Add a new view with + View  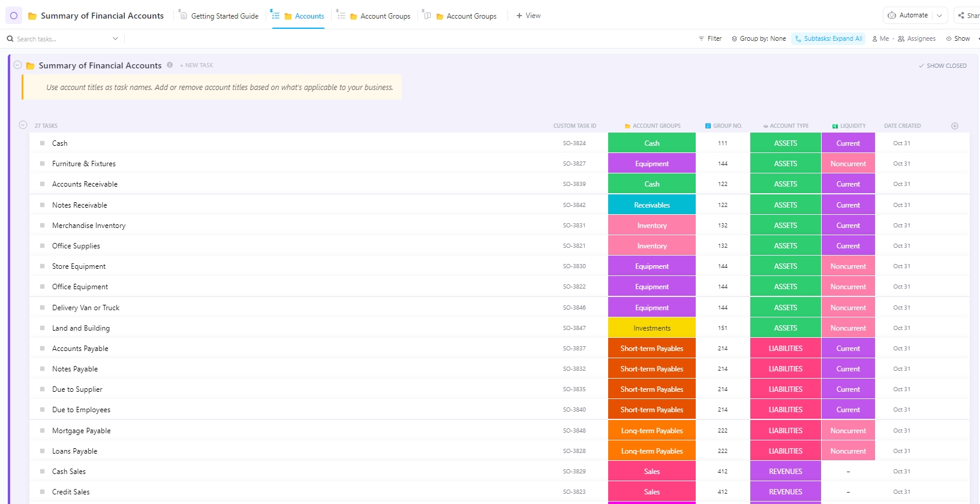click(x=528, y=16)
